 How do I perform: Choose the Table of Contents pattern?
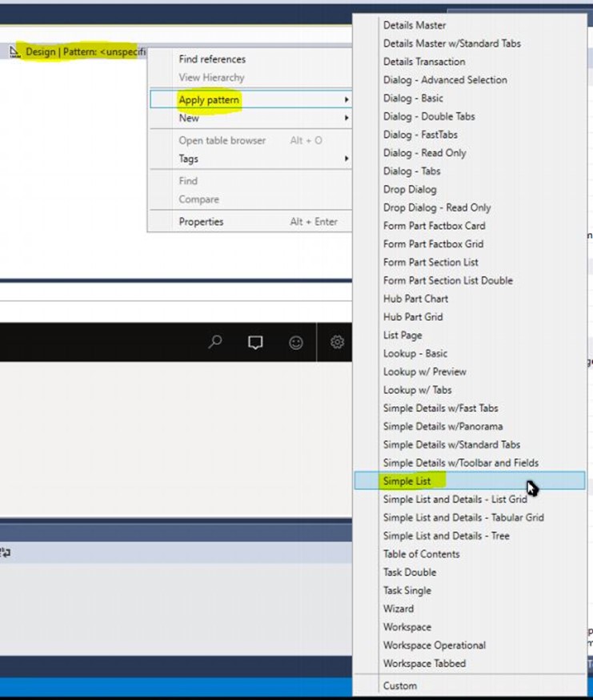pyautogui.click(x=422, y=553)
